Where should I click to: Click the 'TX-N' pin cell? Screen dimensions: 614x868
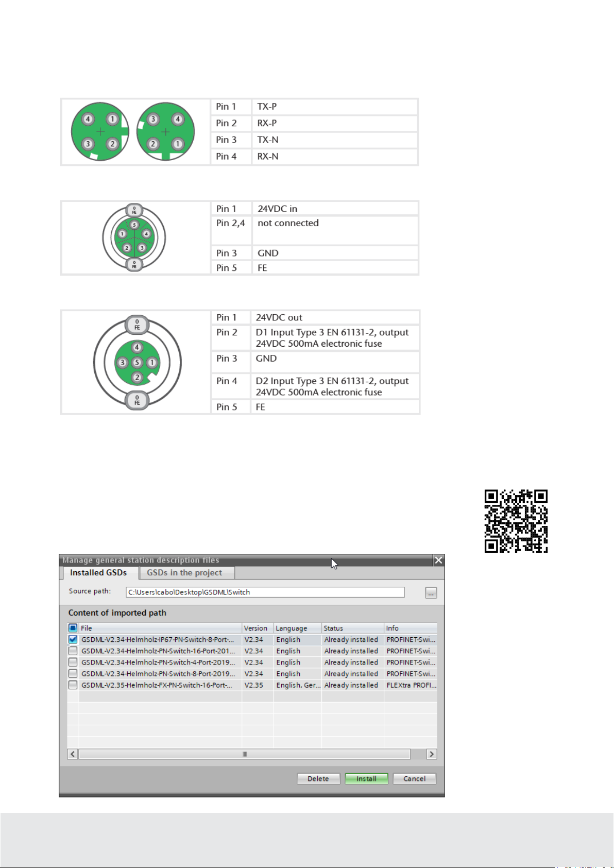[334, 140]
